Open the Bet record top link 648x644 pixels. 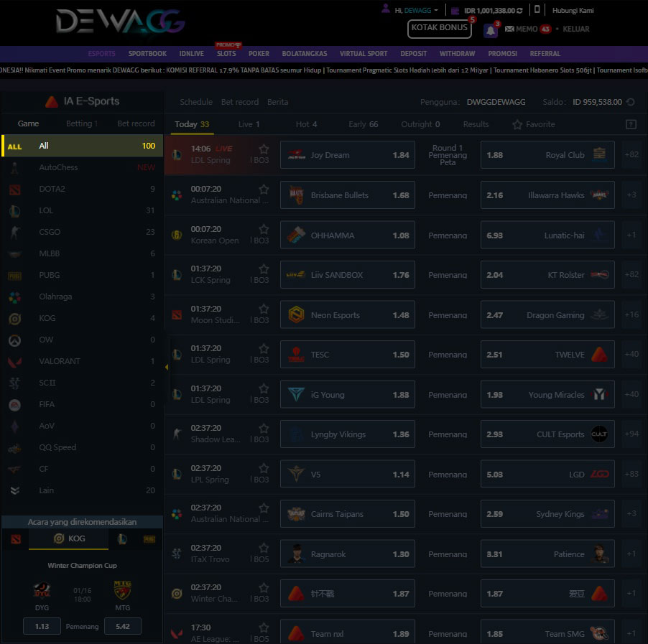(x=240, y=102)
